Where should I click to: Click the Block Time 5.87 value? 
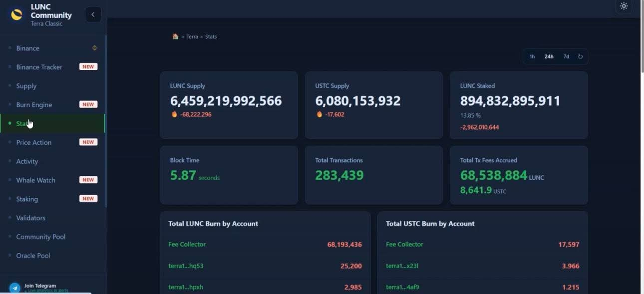183,175
